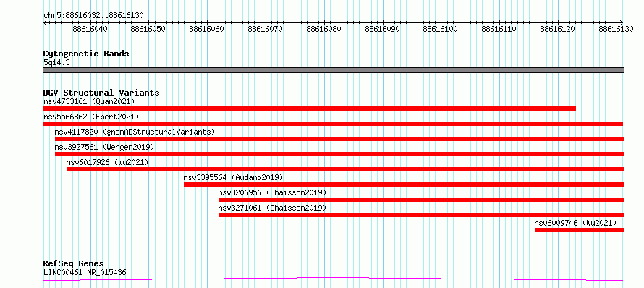The image size is (644, 288).
Task: Click ruler position 88616070
Action: [266, 29]
